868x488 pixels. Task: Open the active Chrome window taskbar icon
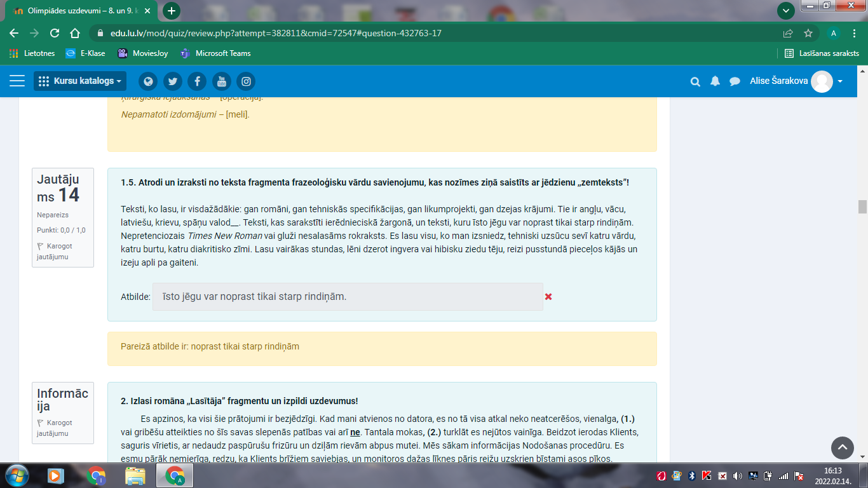tap(175, 475)
